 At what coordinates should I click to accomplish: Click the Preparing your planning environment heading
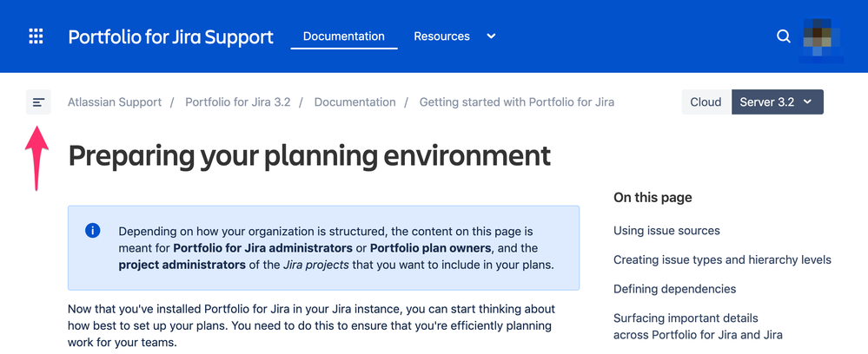point(309,155)
